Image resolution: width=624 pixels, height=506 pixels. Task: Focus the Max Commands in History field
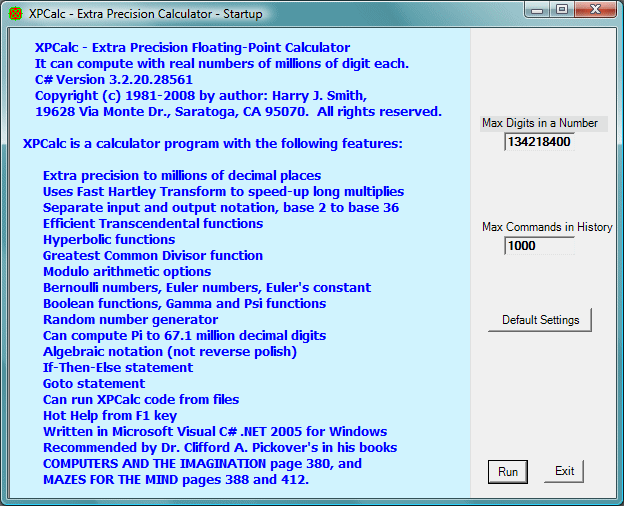tap(539, 246)
